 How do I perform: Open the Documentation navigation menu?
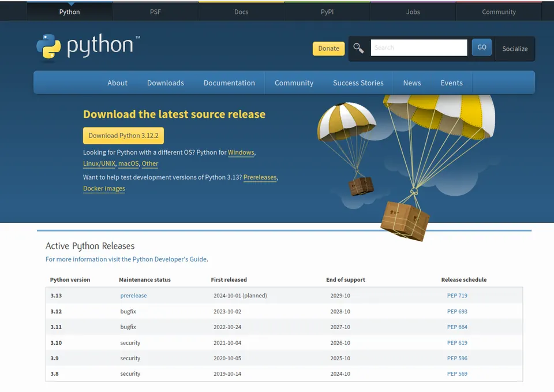tap(229, 83)
